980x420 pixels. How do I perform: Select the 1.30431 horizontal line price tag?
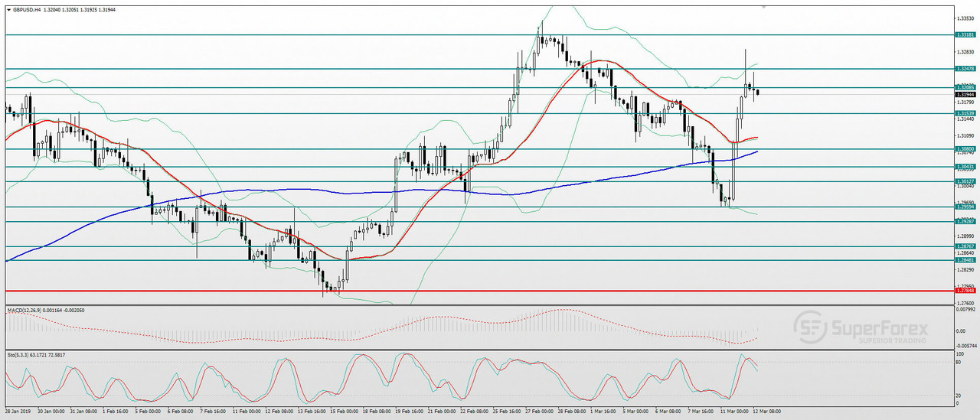pos(965,166)
